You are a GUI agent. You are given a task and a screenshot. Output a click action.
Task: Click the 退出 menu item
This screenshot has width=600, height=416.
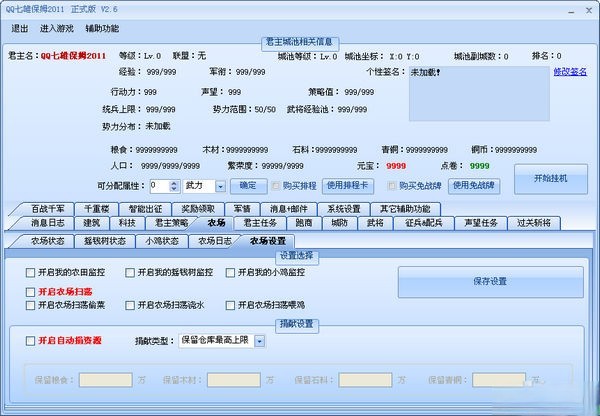pos(20,28)
